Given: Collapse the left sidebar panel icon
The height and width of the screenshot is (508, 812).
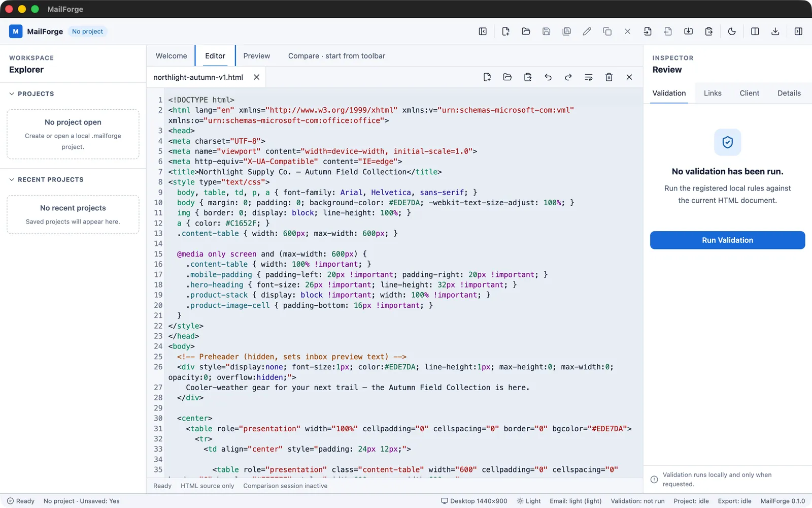Looking at the screenshot, I should point(483,31).
